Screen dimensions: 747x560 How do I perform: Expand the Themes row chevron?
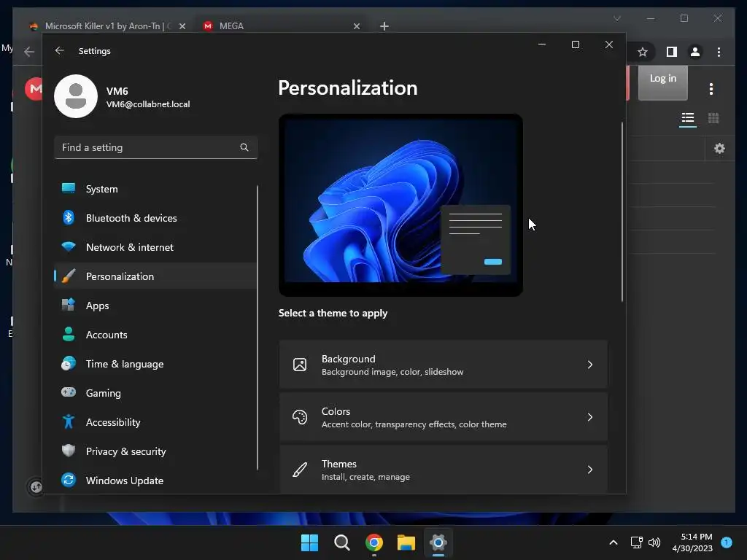click(x=589, y=470)
